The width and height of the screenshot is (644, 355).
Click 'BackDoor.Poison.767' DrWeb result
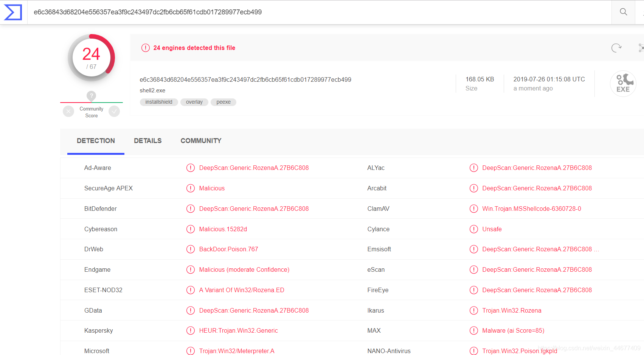point(229,249)
